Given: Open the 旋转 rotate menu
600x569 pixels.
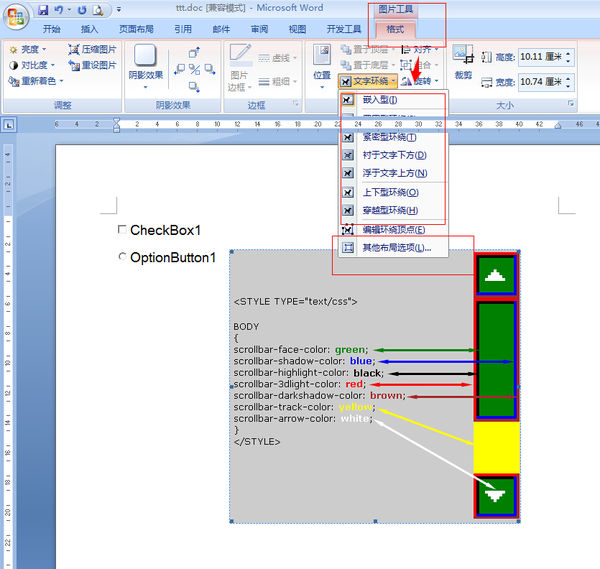Looking at the screenshot, I should coord(419,81).
